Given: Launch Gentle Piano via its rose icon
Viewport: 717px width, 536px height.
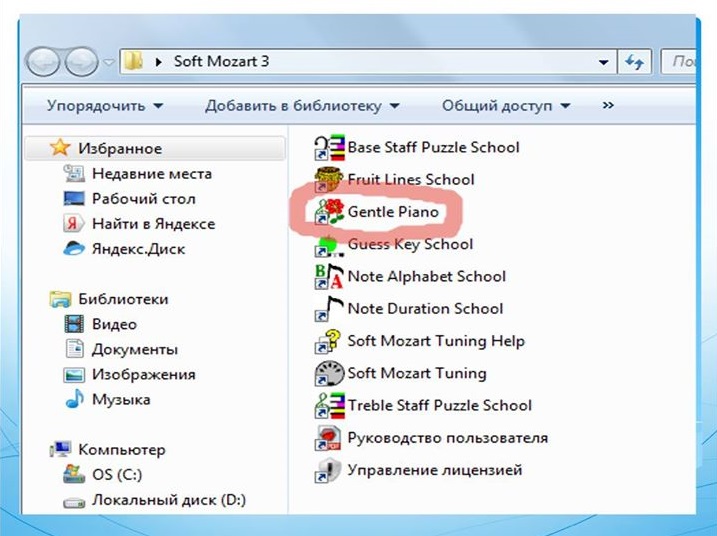Looking at the screenshot, I should 329,212.
